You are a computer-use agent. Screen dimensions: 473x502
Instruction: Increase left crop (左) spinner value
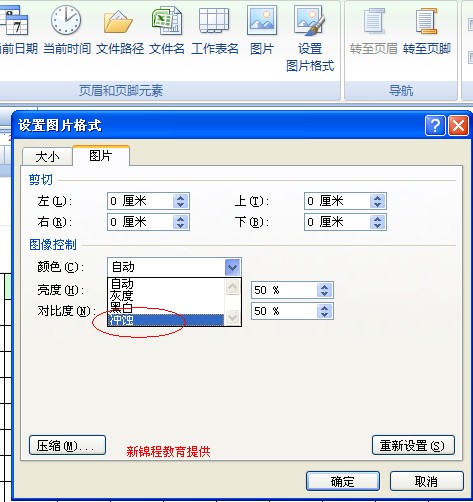(x=181, y=198)
